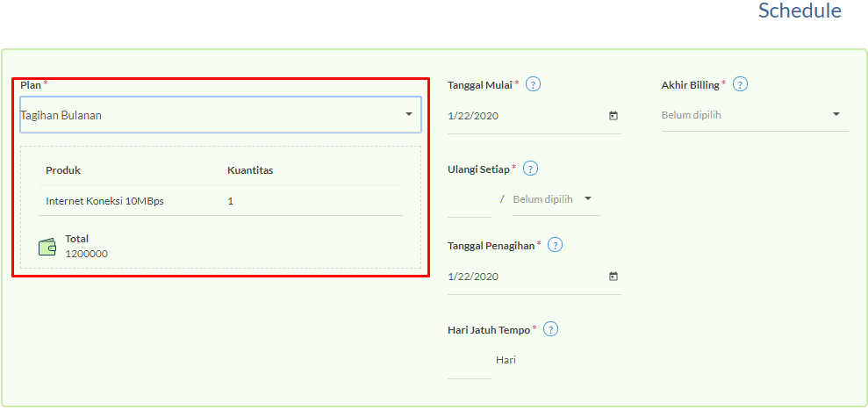
Task: Click the Produk column header
Action: pos(63,170)
